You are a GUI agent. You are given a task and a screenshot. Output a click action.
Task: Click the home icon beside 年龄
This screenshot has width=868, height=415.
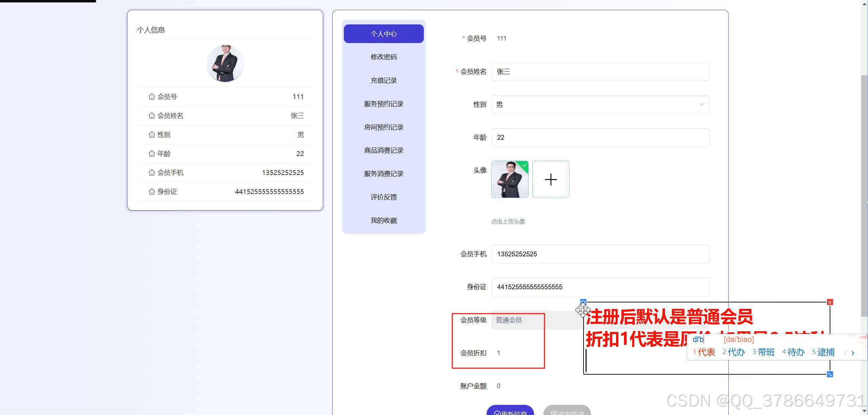click(x=152, y=153)
